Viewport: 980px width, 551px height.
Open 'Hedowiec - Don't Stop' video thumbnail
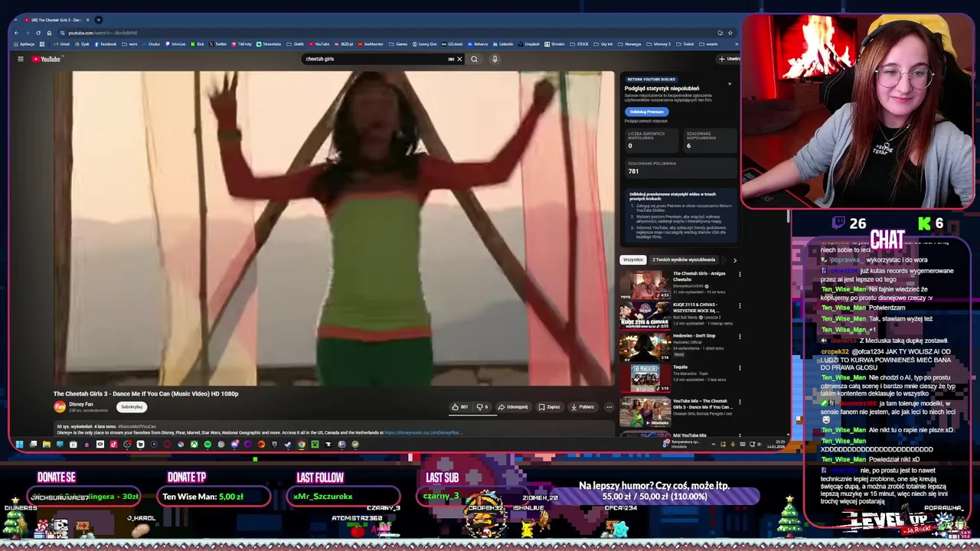point(645,347)
